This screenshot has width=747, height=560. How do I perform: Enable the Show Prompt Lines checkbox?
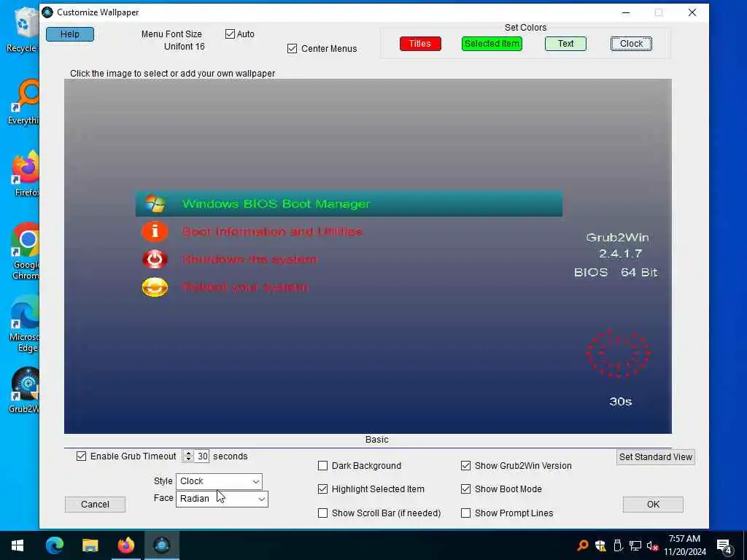[x=465, y=513]
